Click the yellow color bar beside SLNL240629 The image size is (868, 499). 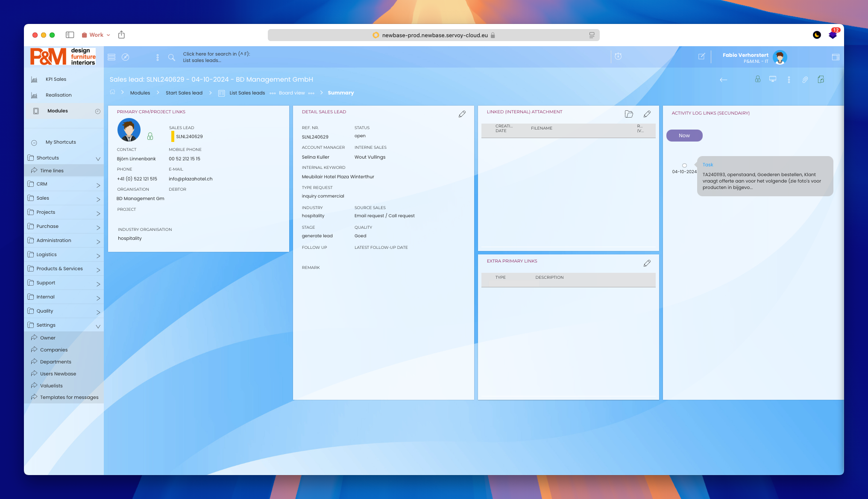[173, 136]
